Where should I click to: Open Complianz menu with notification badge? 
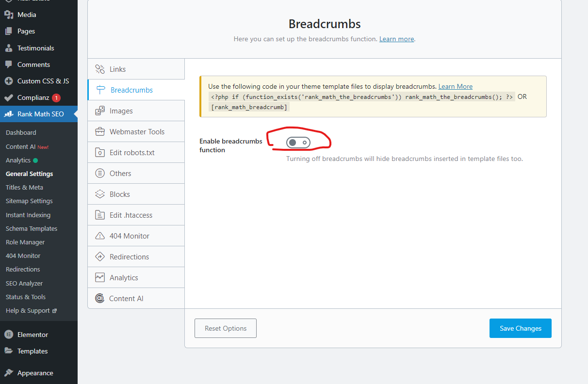click(33, 97)
